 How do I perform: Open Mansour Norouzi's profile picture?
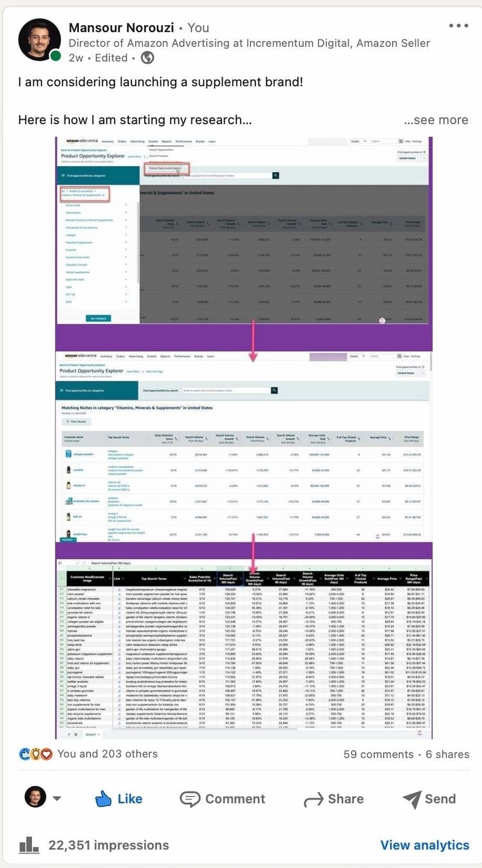tap(39, 39)
